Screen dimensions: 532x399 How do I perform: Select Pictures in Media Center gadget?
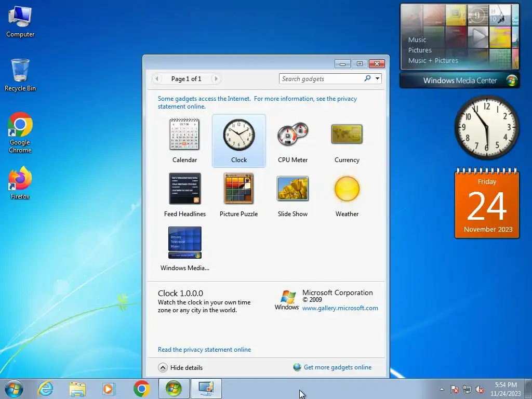(x=420, y=50)
